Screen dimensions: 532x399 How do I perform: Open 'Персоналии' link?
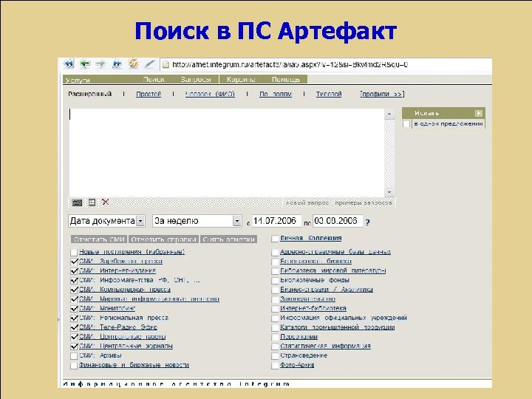pos(299,337)
